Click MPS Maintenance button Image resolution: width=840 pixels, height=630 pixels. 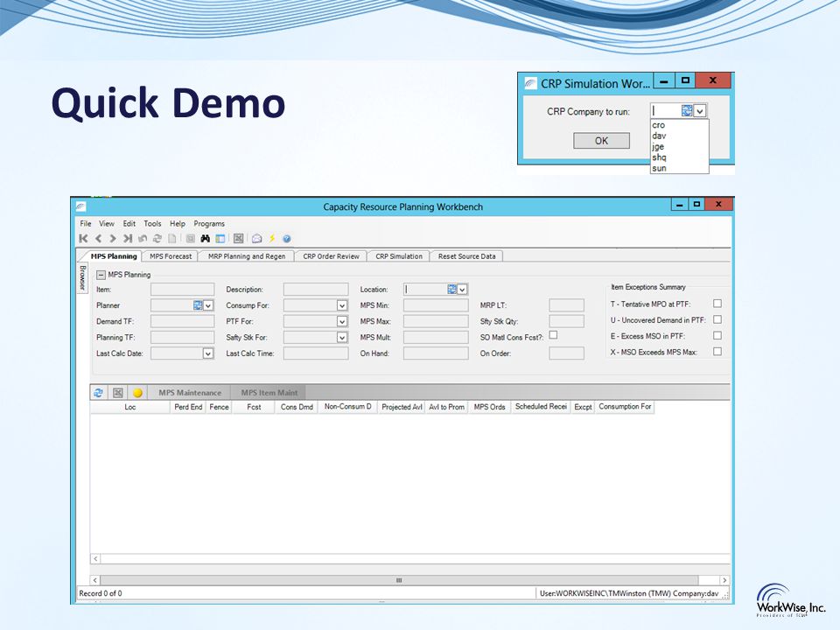point(190,393)
